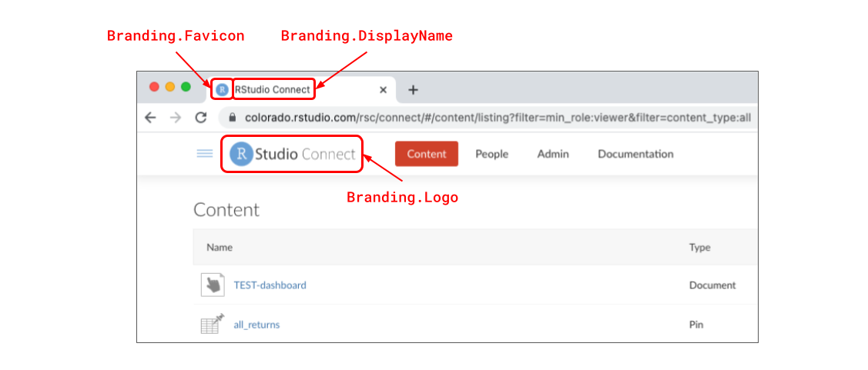Open the TEST-dashboard link

(270, 285)
